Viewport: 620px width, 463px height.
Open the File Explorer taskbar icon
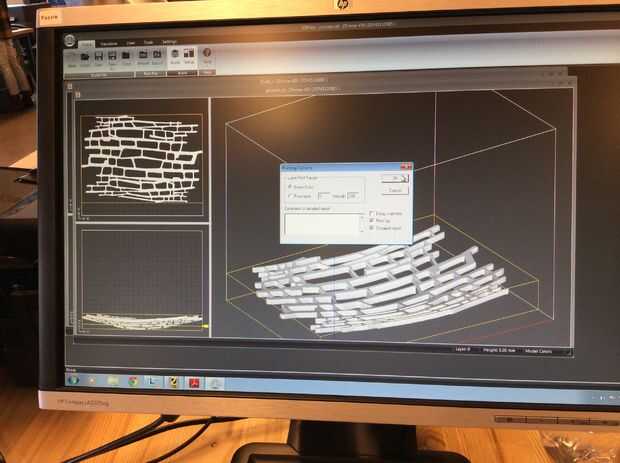113,381
